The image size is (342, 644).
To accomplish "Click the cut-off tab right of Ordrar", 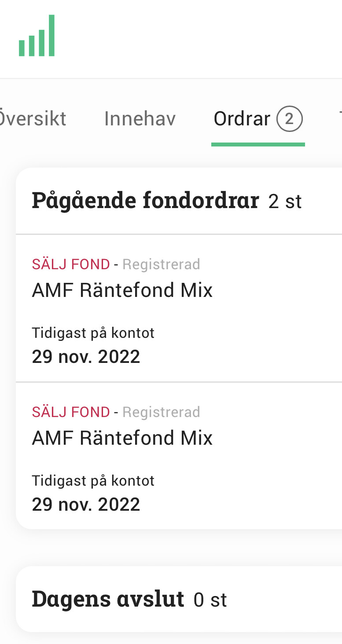I will [x=340, y=119].
